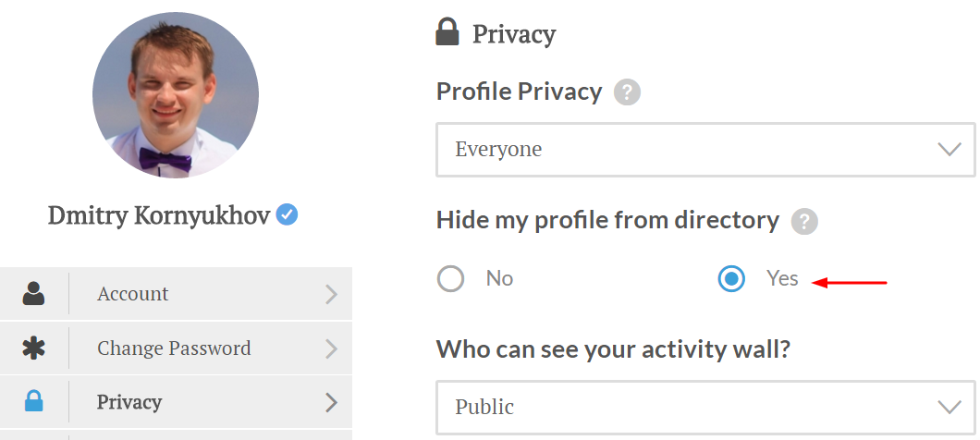Click the help icon beside Hide my profile
The width and height of the screenshot is (980, 440).
[805, 221]
